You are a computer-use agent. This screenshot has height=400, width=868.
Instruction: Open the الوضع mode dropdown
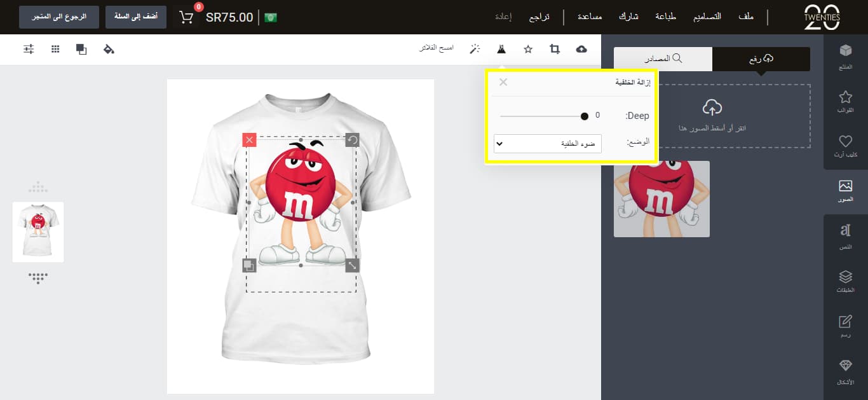coord(548,144)
